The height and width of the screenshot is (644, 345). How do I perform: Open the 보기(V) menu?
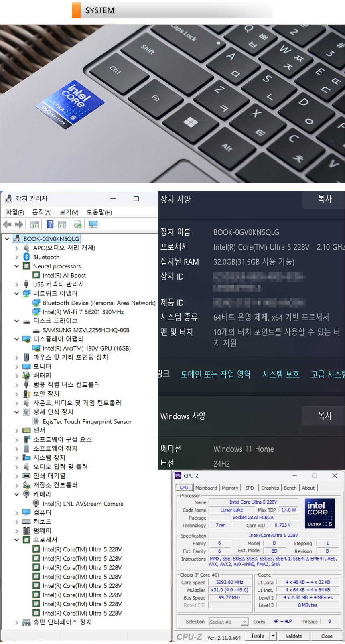point(69,212)
